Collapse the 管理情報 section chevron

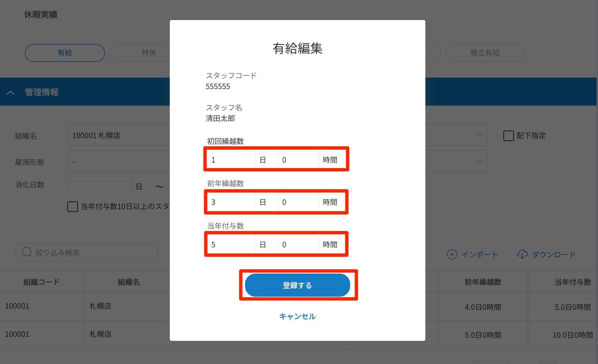point(11,92)
